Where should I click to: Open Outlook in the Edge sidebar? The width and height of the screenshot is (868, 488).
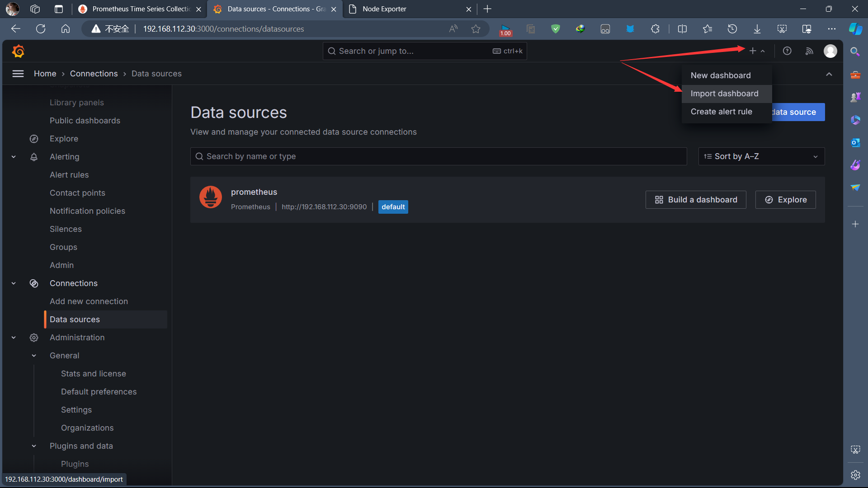point(855,142)
